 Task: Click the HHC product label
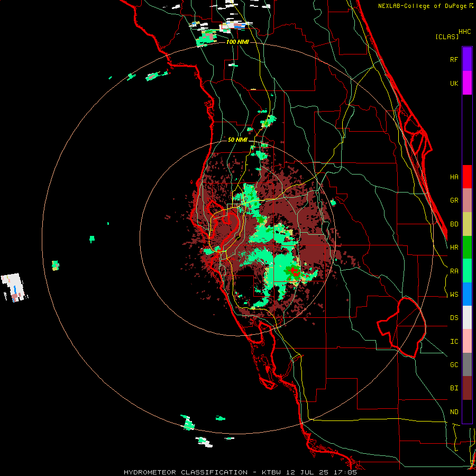[x=465, y=32]
